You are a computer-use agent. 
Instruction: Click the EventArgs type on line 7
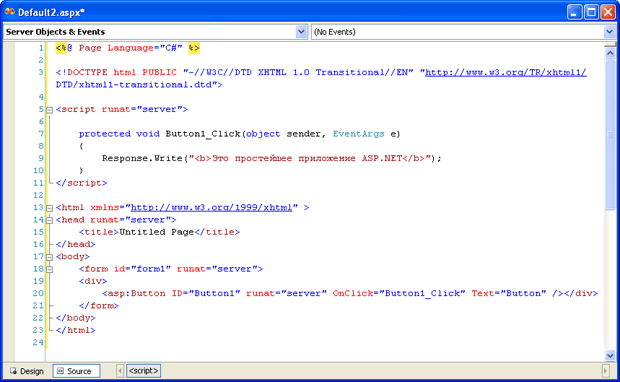[x=358, y=134]
